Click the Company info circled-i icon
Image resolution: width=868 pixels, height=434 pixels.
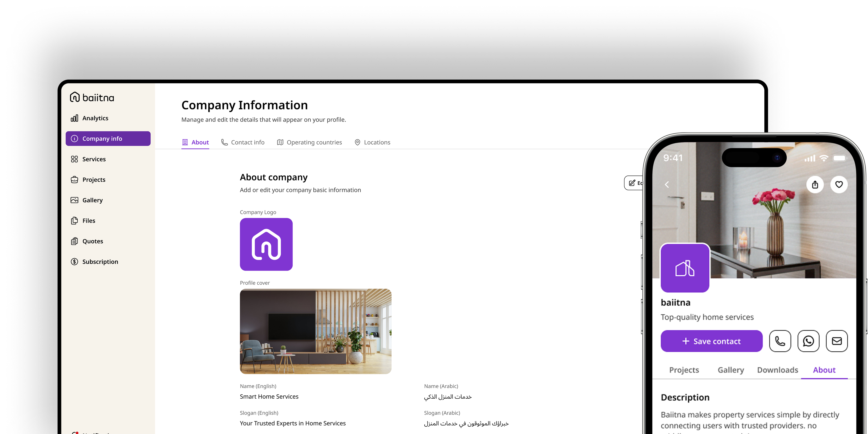coord(74,139)
